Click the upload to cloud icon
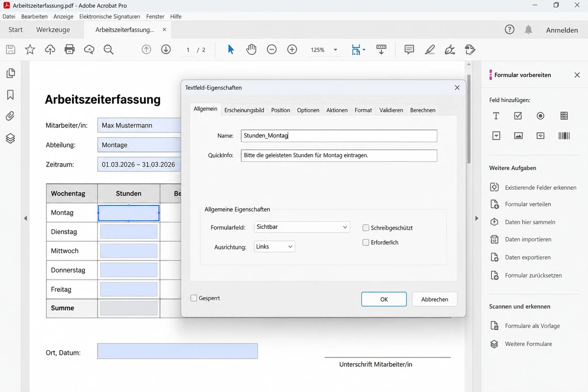The width and height of the screenshot is (588, 392). coord(50,50)
